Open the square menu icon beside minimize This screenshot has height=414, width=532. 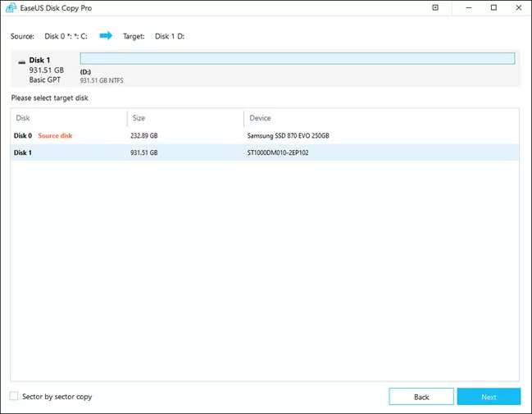435,7
